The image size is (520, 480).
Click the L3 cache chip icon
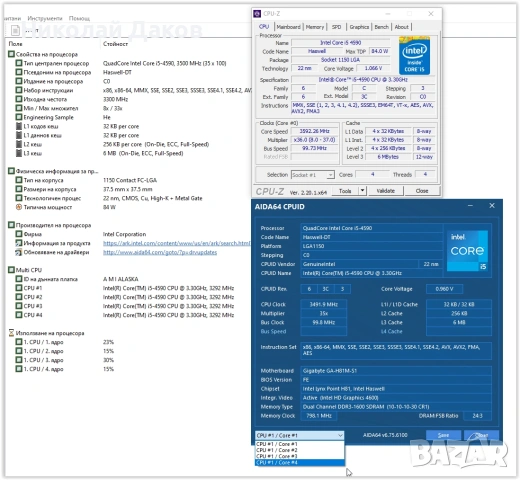[19, 153]
